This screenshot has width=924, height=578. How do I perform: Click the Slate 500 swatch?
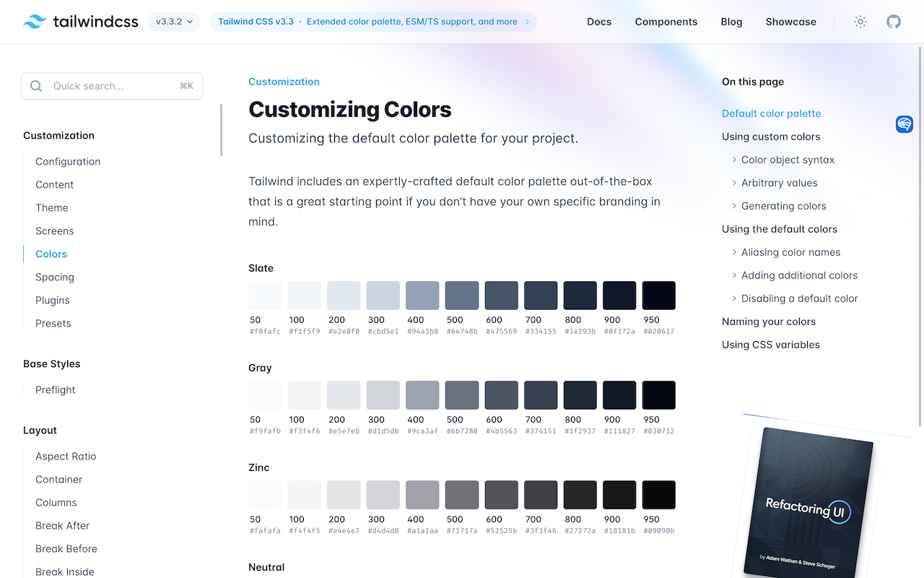coord(462,296)
